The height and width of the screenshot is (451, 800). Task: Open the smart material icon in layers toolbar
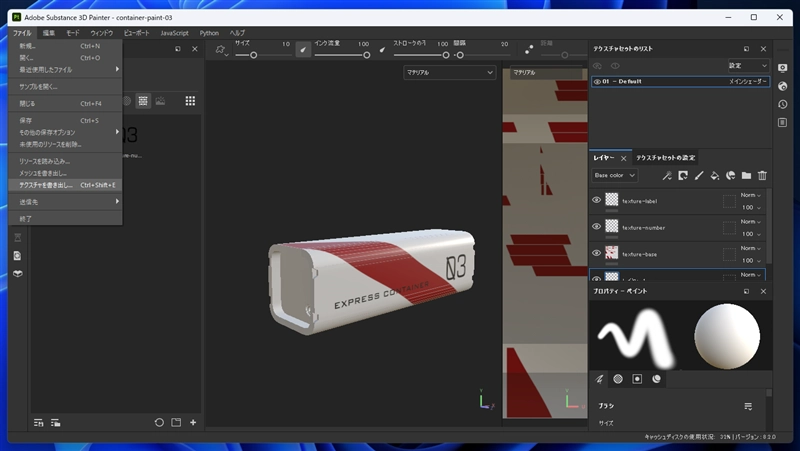point(730,176)
